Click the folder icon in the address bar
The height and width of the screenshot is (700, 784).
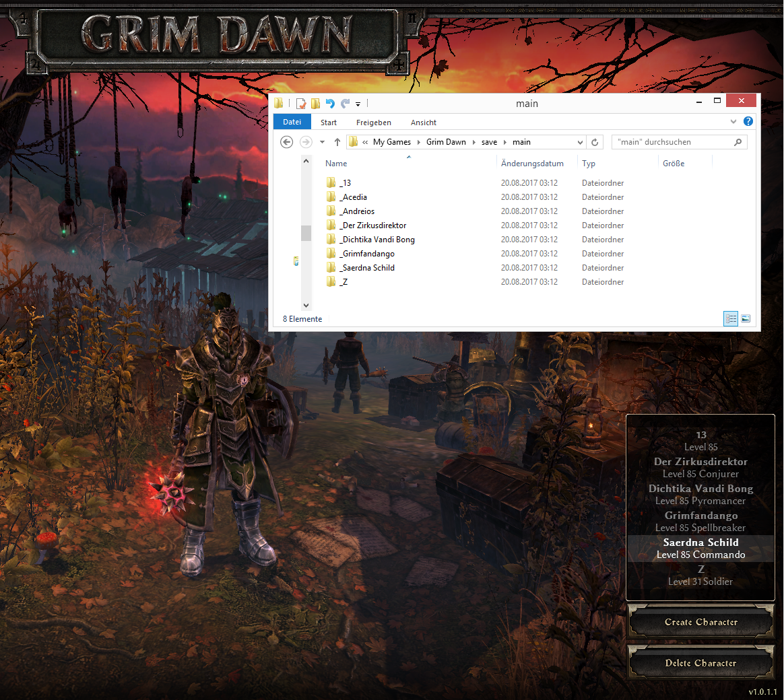354,142
